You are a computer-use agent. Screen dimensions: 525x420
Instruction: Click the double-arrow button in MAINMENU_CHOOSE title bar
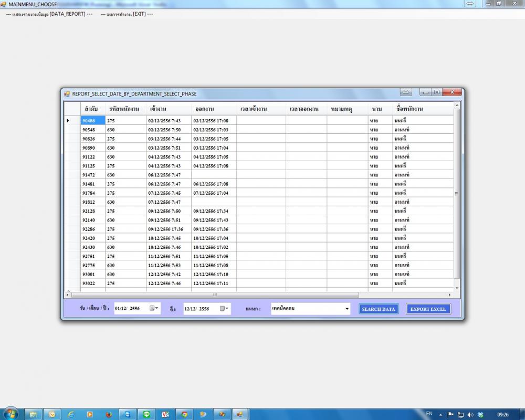tap(470, 3)
